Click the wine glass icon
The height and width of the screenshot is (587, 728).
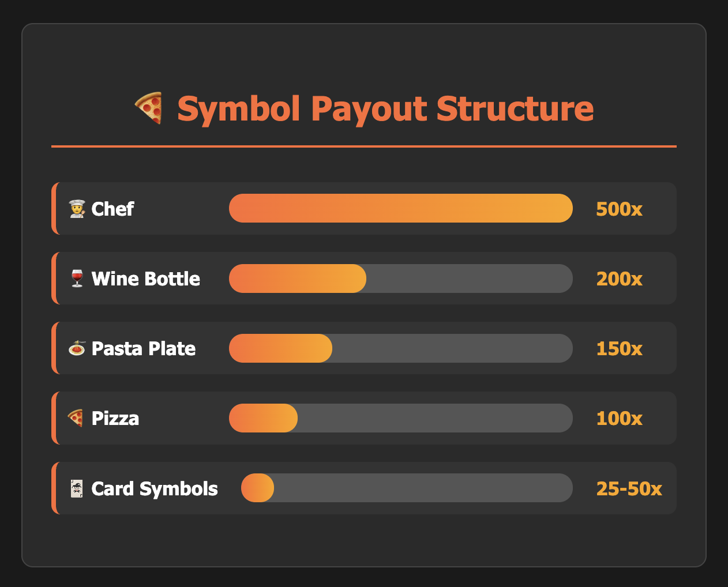coord(77,279)
